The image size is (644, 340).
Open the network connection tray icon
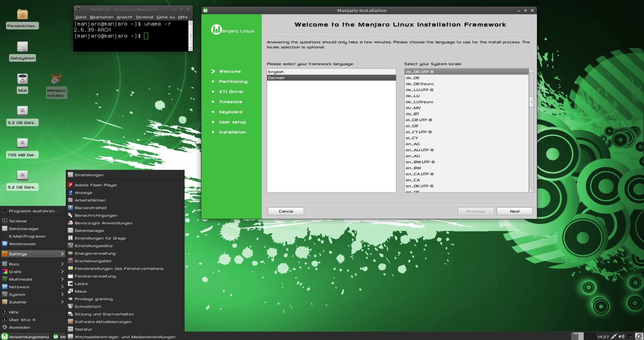[613, 336]
